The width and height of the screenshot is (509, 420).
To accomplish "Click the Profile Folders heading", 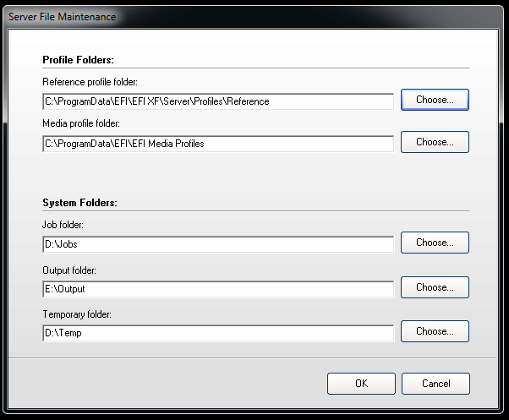I will pyautogui.click(x=79, y=60).
